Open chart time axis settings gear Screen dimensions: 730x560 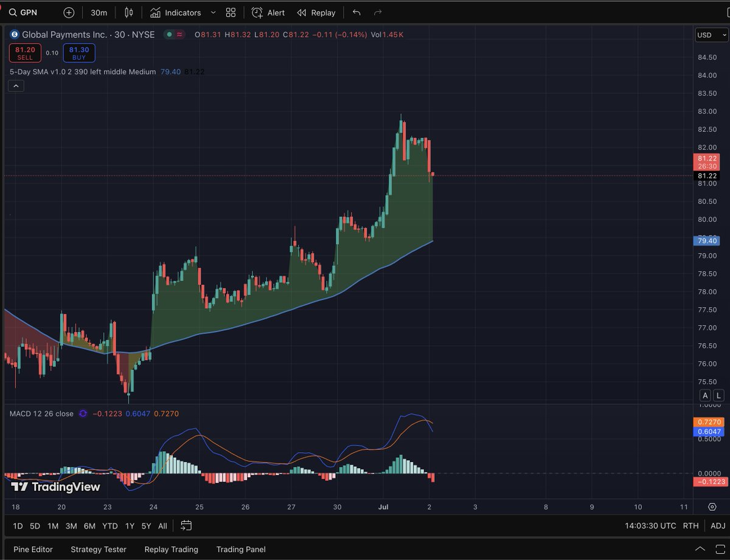click(712, 506)
